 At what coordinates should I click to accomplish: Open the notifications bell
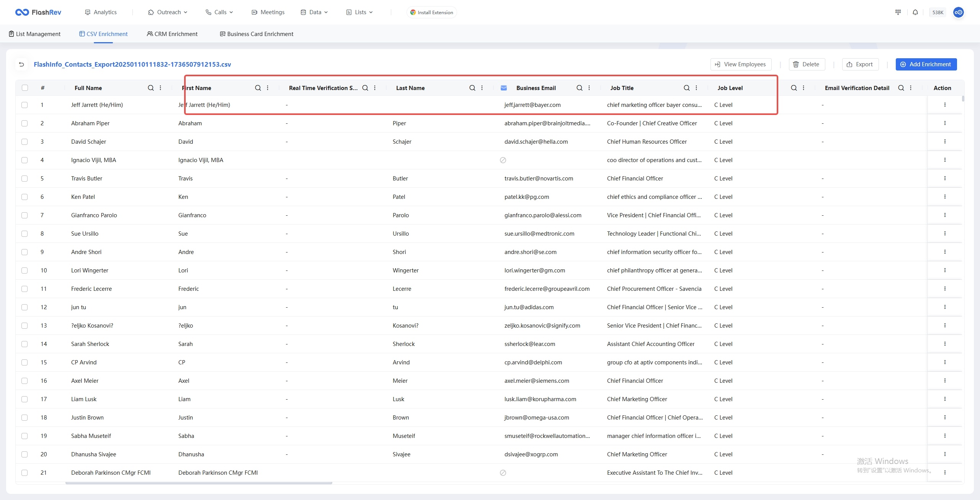click(915, 12)
